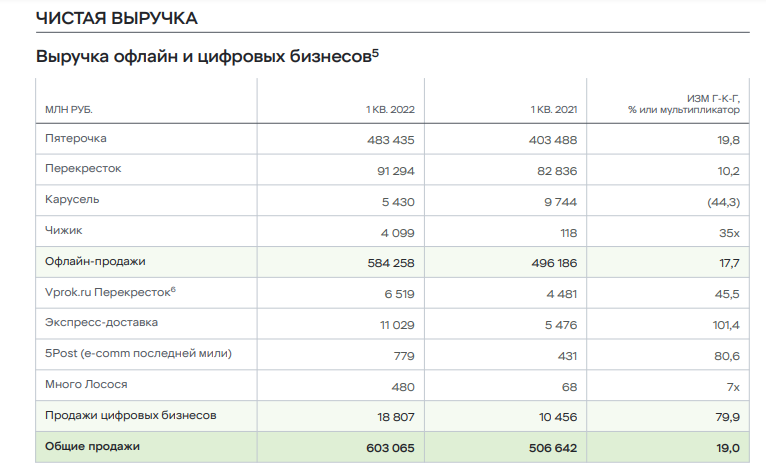Select value 118 in Чижик row
This screenshot has width=766, height=471.
[x=569, y=233]
